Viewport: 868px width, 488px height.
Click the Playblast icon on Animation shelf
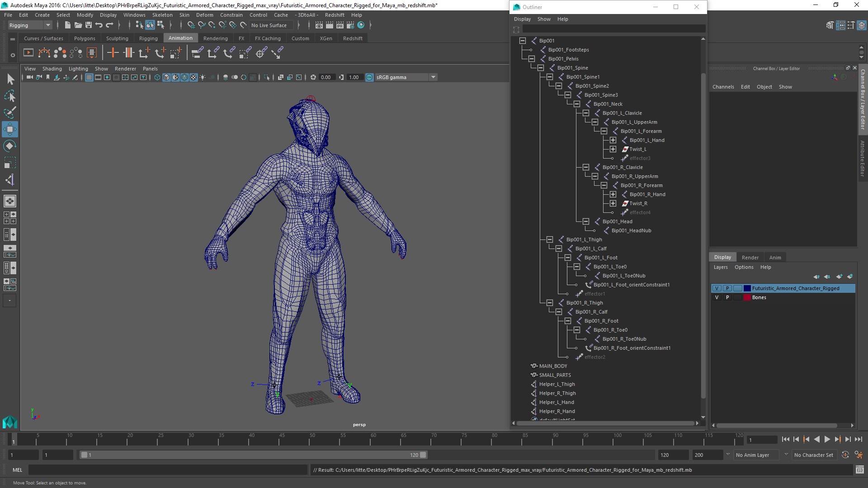[28, 53]
